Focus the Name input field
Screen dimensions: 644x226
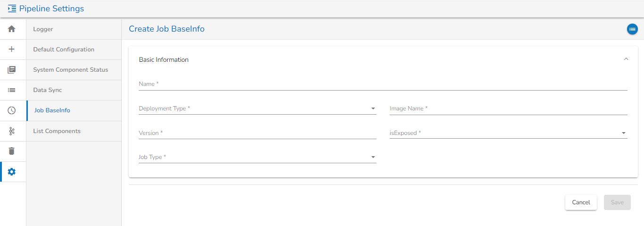[383, 84]
